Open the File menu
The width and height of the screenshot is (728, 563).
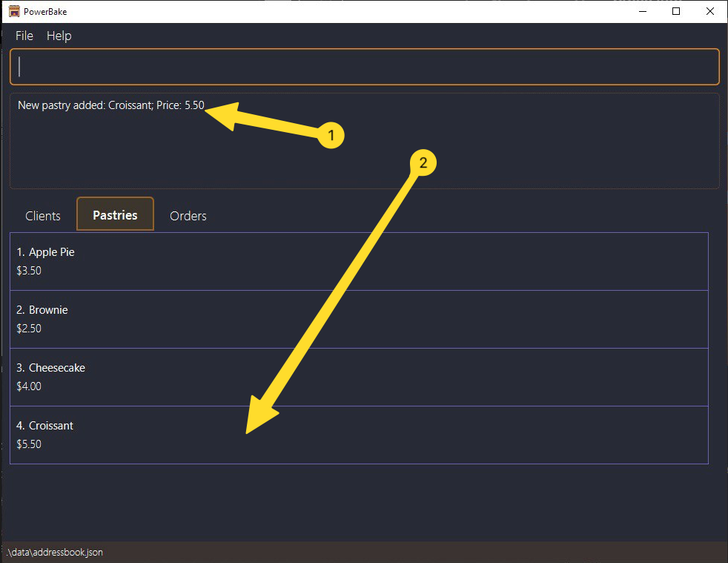tap(24, 36)
